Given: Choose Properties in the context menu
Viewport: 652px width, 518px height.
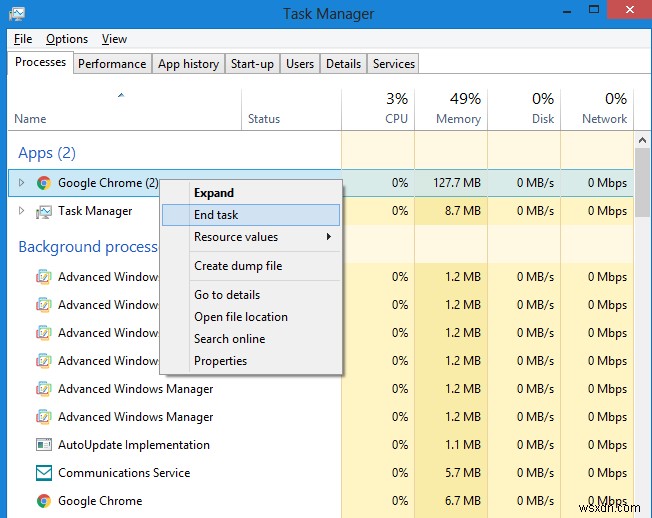Looking at the screenshot, I should pyautogui.click(x=251, y=361).
